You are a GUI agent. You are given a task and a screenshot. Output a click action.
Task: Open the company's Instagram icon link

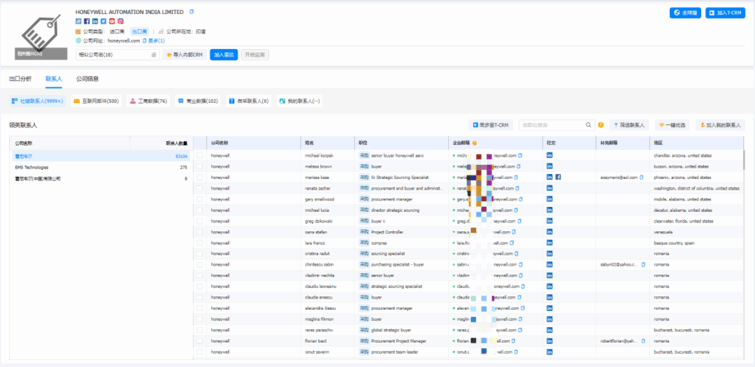click(120, 21)
